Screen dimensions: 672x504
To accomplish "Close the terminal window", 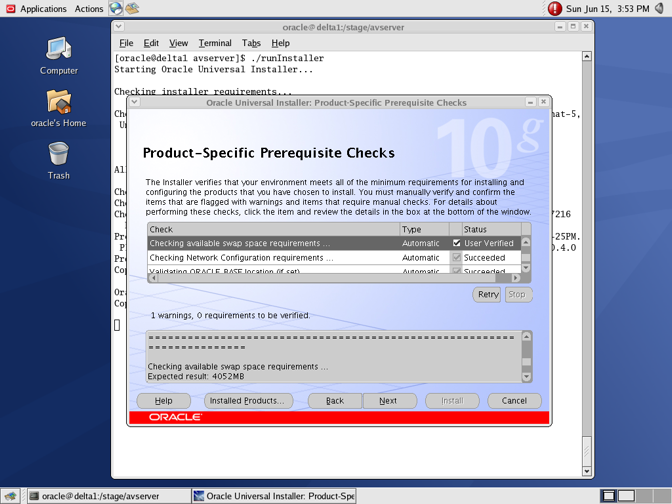I will coord(586,27).
